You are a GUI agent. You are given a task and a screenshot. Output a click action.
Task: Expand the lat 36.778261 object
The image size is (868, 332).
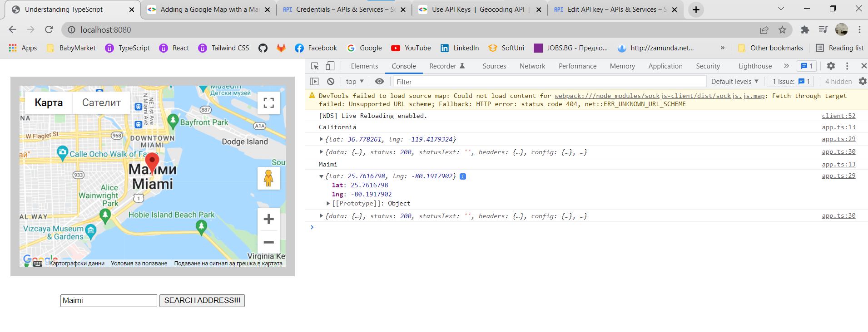point(321,139)
